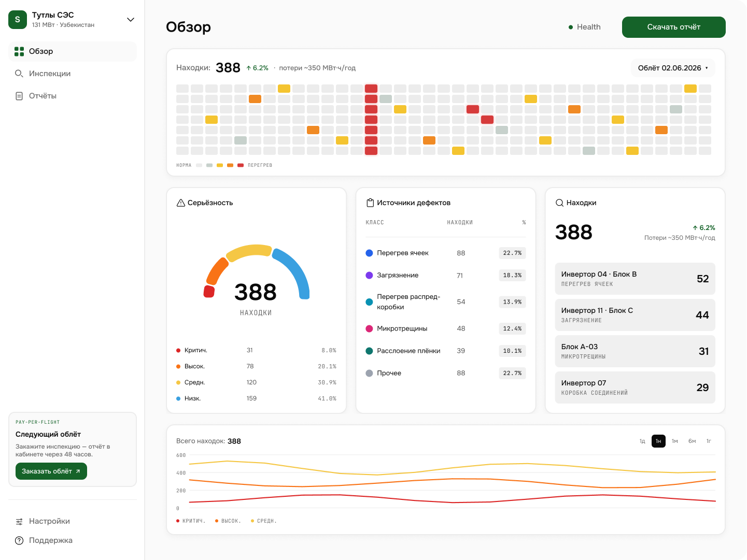Click the Скачать отчёт button
This screenshot has width=747, height=560.
[673, 27]
